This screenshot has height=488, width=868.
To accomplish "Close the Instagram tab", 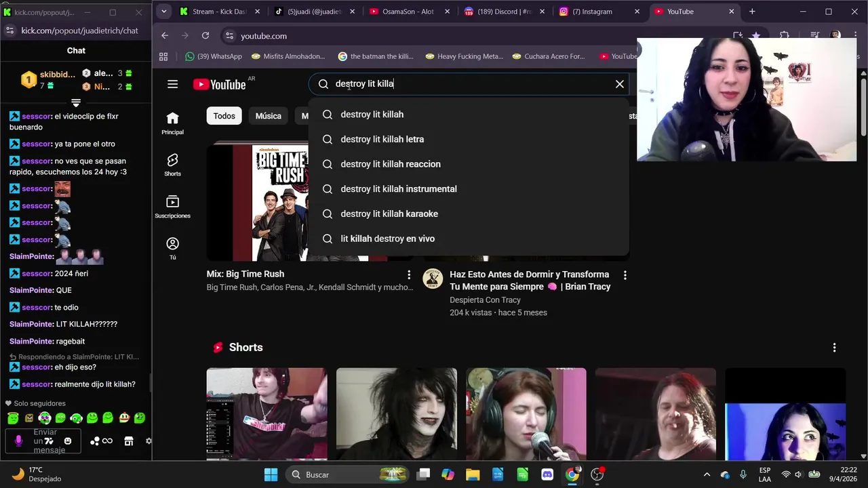I will [x=637, y=12].
